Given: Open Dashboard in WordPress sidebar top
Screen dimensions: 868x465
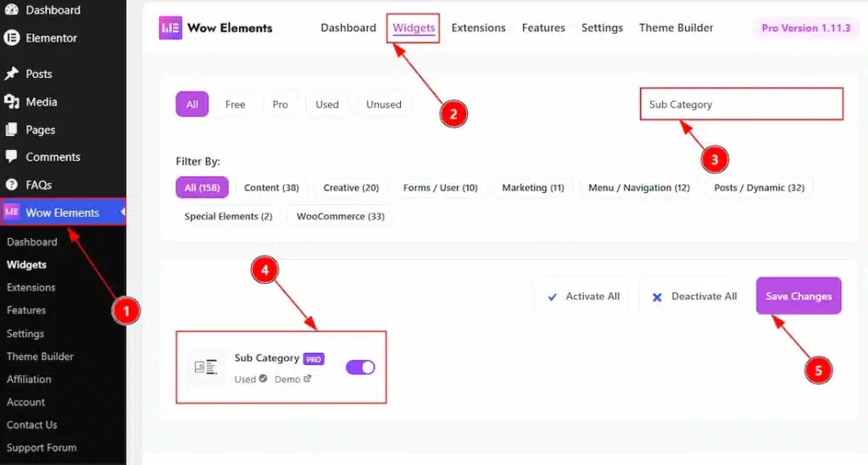Looking at the screenshot, I should pos(53,10).
